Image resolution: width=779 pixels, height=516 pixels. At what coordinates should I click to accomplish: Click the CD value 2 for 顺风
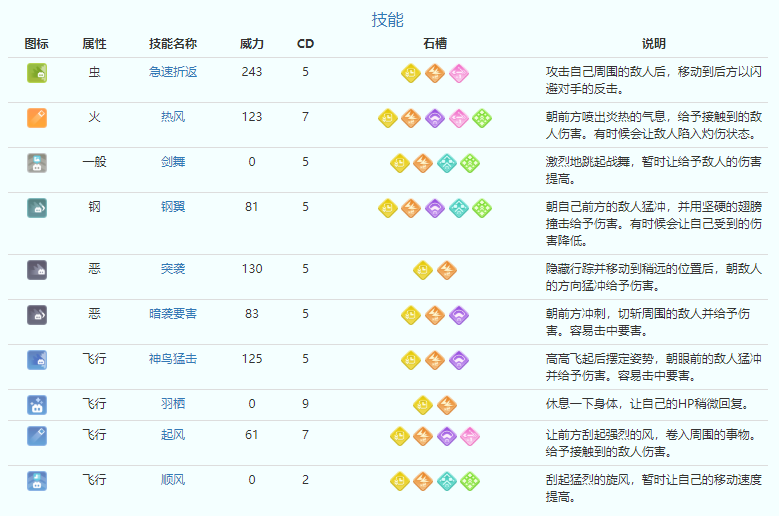coord(306,480)
